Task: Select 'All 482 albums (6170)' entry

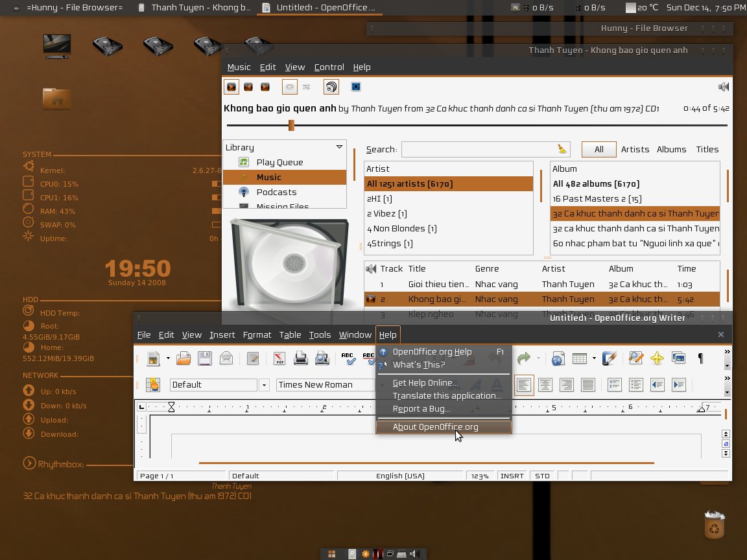Action: (635, 184)
